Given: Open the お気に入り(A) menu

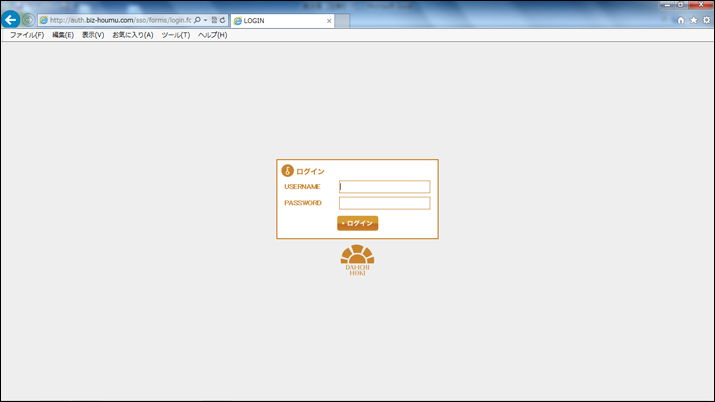Looking at the screenshot, I should [133, 35].
